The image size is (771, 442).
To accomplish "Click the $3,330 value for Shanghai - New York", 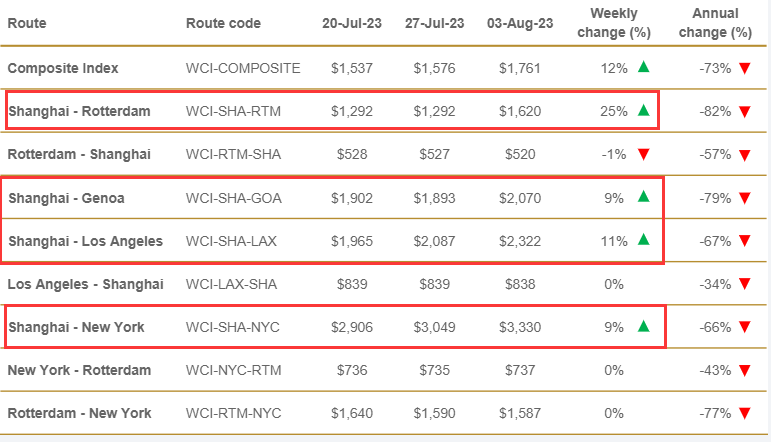I will tap(520, 327).
